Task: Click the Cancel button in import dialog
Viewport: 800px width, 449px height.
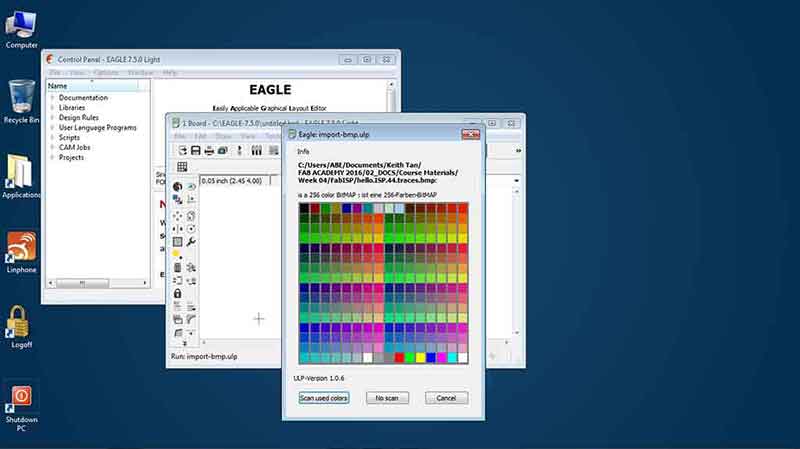Action: [x=446, y=398]
